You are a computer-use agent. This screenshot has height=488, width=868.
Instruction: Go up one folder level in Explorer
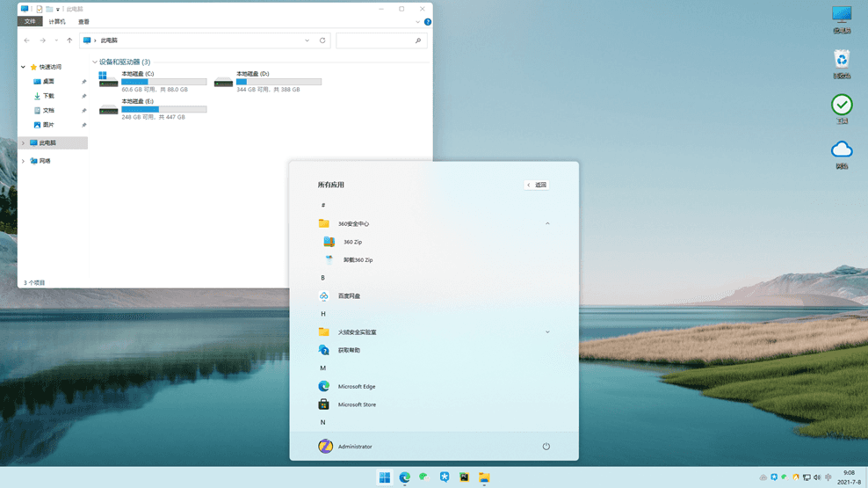click(x=69, y=40)
